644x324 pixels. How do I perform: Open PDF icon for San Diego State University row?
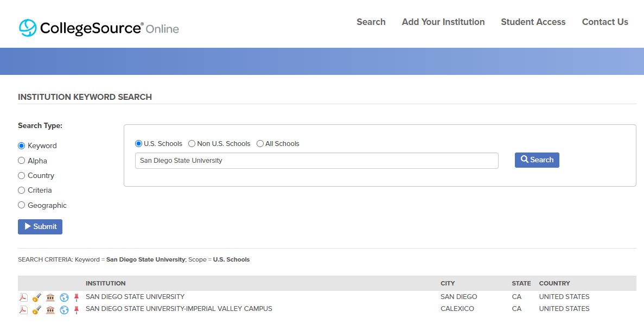pyautogui.click(x=23, y=297)
